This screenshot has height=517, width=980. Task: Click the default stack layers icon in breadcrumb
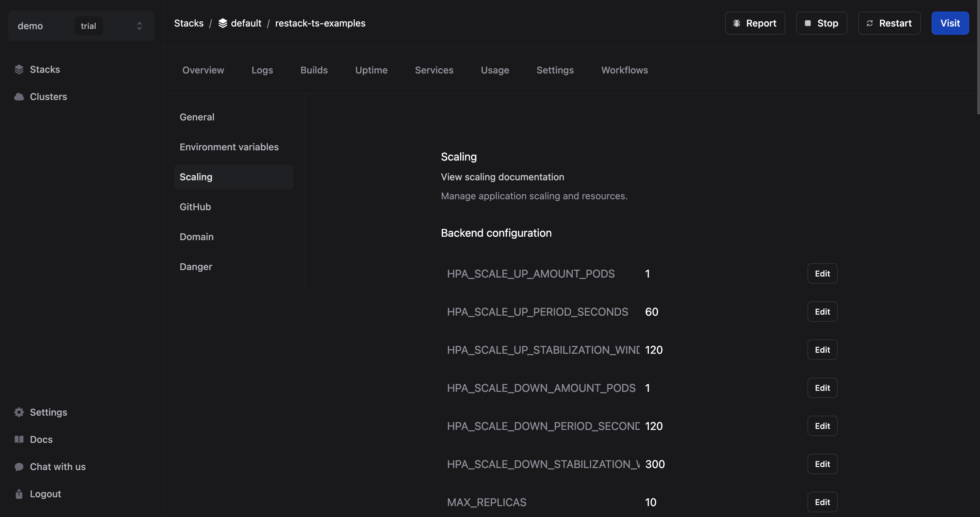223,23
